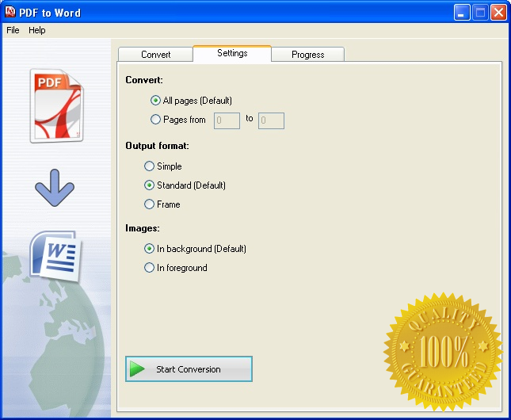The image size is (511, 420).
Task: Click the app icon in title bar
Action: coord(10,13)
